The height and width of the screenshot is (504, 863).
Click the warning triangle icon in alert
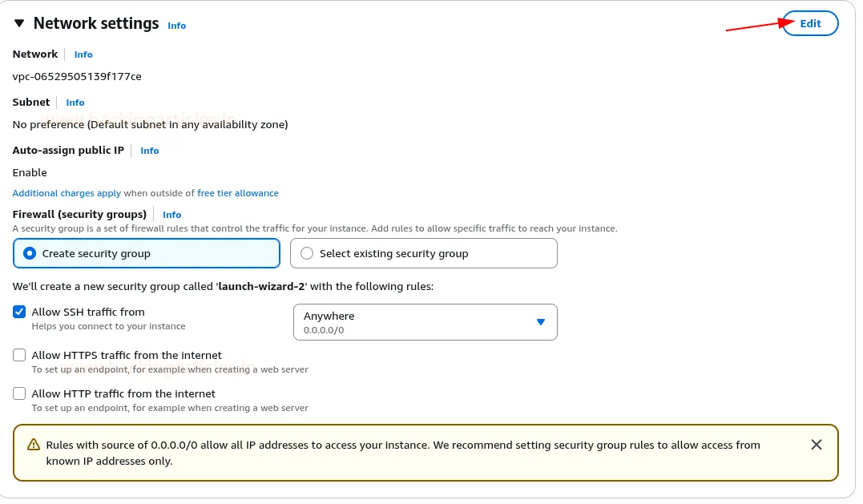click(x=34, y=445)
